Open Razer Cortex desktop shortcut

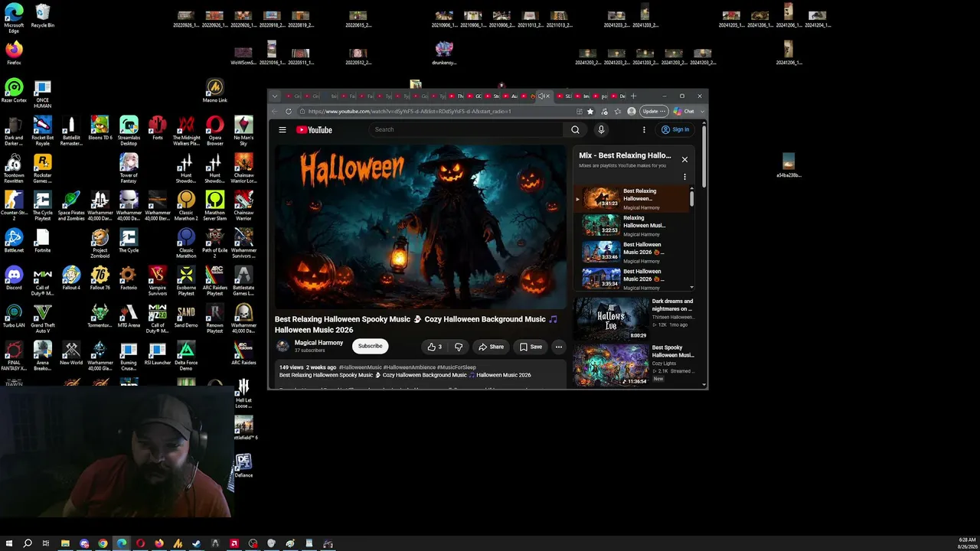click(x=14, y=91)
